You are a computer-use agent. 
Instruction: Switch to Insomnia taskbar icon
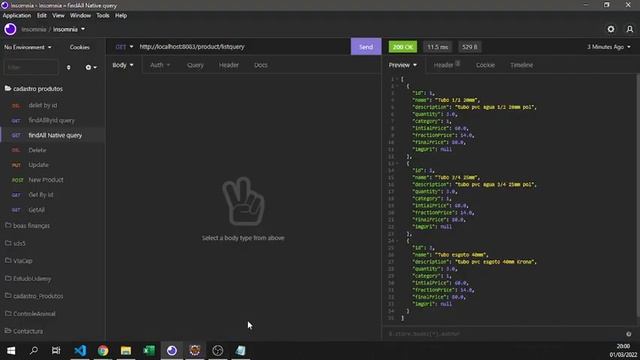tap(172, 350)
